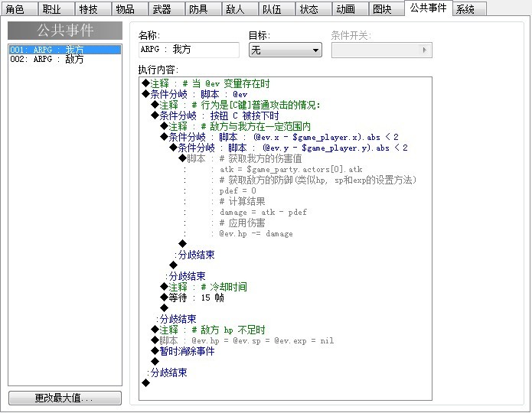Click script line atk = $game_party.actors[0].atk

[291, 169]
